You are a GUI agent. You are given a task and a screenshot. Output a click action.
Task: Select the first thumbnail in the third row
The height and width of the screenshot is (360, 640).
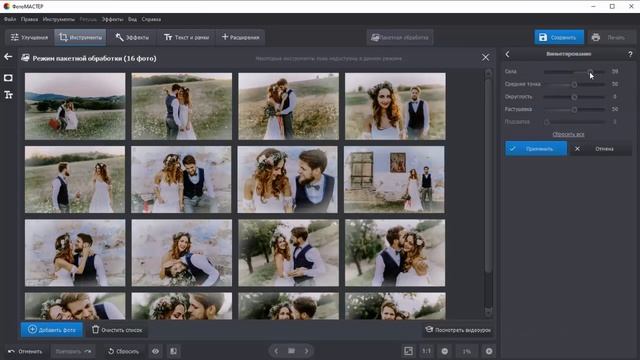75,253
